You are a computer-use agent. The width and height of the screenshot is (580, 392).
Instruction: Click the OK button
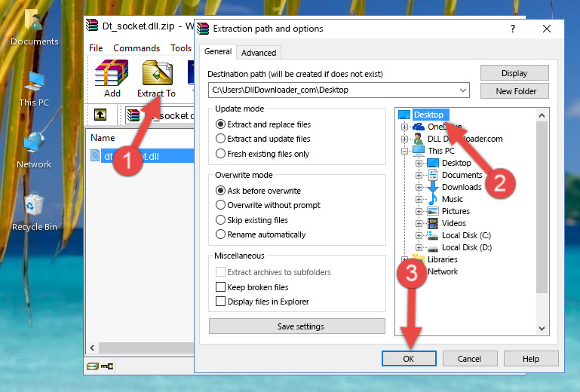(x=409, y=359)
